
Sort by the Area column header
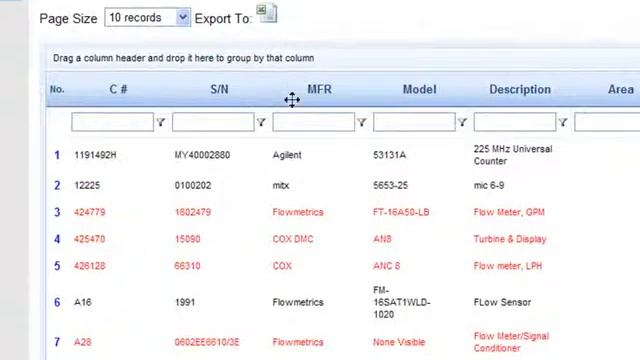[621, 89]
